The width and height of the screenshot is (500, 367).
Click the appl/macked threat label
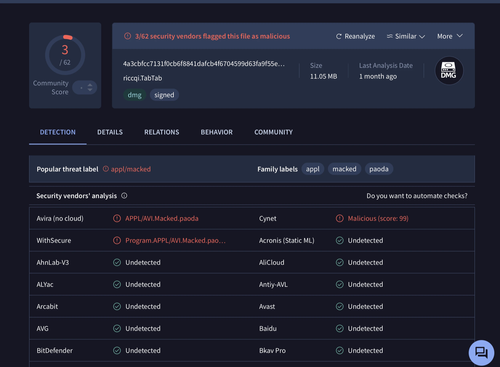[131, 169]
